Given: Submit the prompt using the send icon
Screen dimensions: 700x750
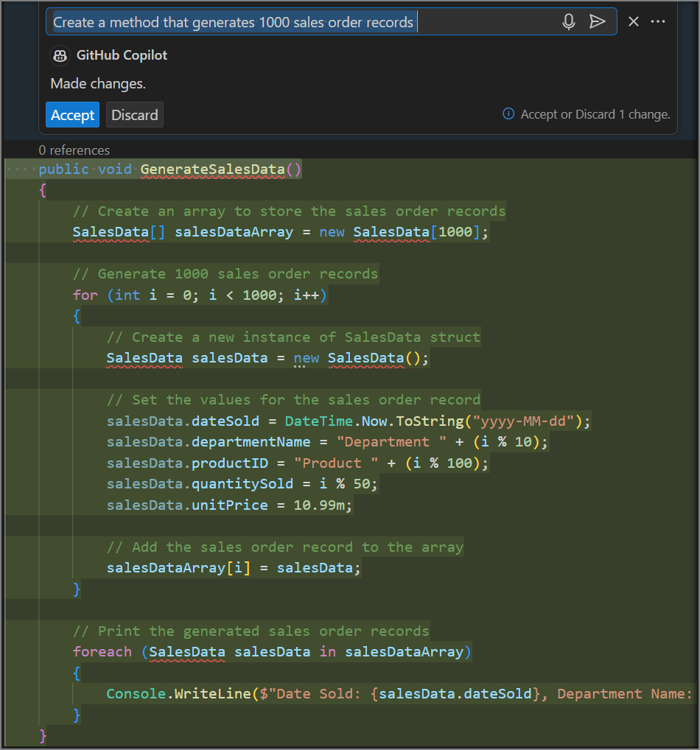Looking at the screenshot, I should pyautogui.click(x=598, y=21).
